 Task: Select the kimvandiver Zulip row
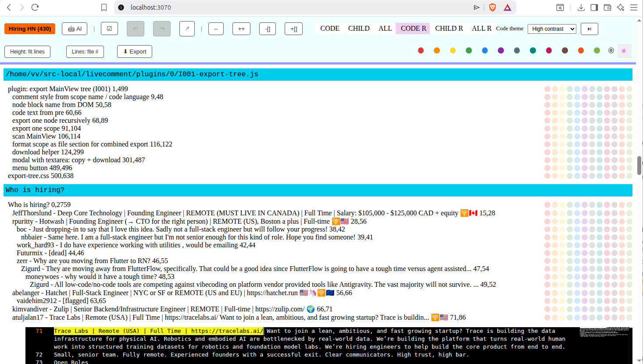point(172,309)
